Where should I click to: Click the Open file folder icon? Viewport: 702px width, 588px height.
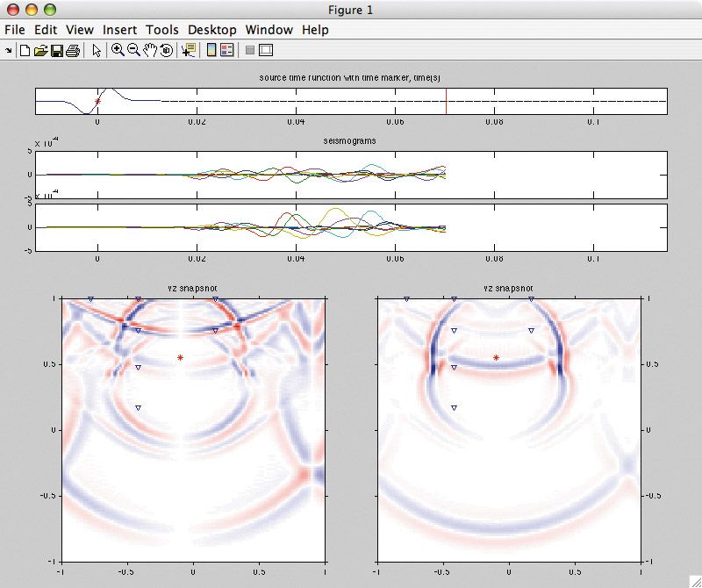[39, 50]
